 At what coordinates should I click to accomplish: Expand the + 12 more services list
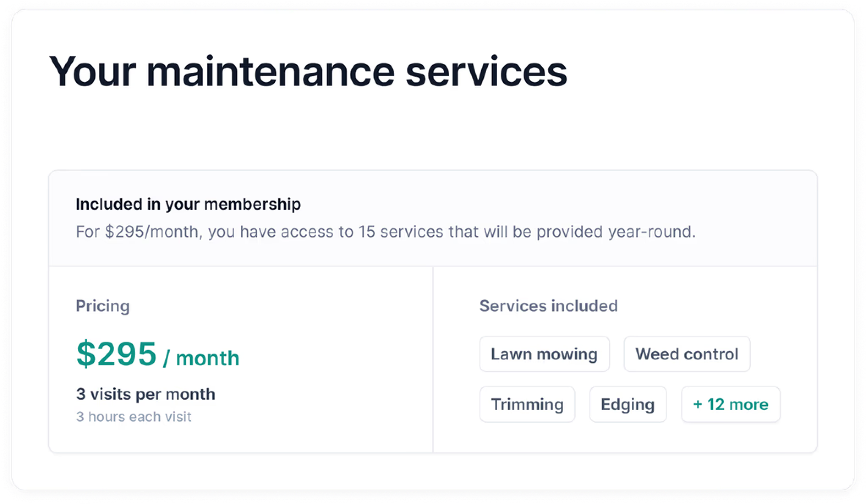tap(730, 405)
